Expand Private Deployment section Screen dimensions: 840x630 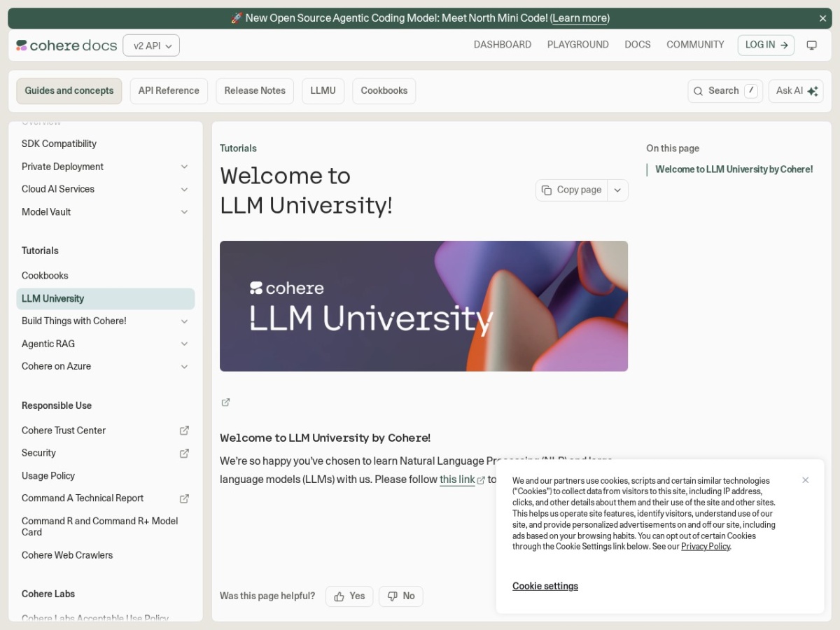[x=184, y=167]
